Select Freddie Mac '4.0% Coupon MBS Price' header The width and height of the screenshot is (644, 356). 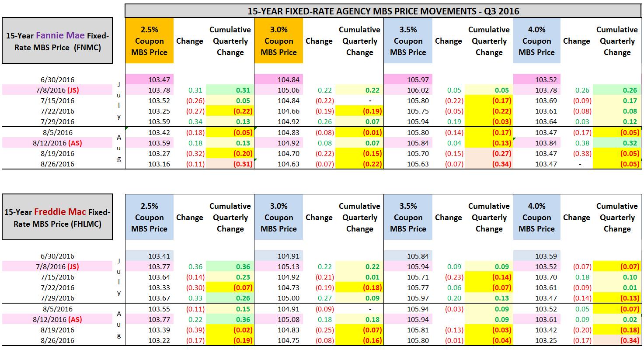point(536,217)
